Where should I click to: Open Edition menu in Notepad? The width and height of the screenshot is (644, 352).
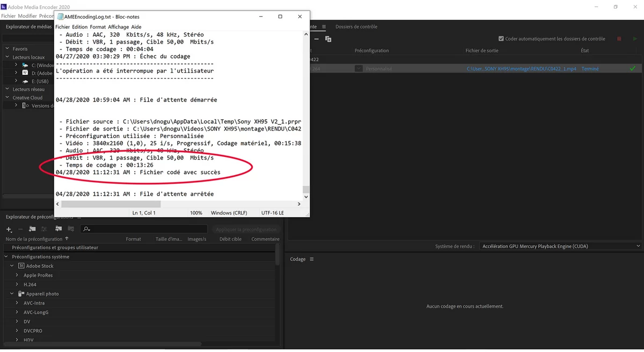pos(79,27)
